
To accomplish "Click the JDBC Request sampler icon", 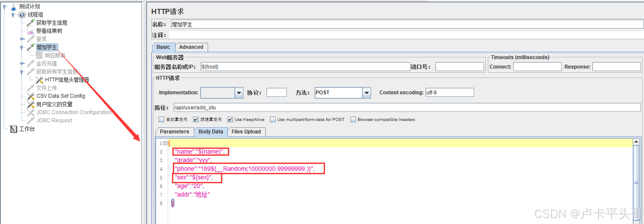I will (x=31, y=121).
